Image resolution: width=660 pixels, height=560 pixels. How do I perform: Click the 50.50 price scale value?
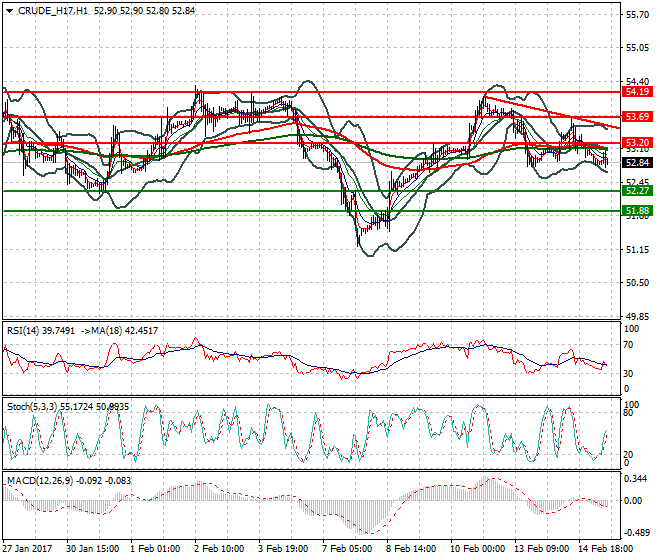[637, 283]
